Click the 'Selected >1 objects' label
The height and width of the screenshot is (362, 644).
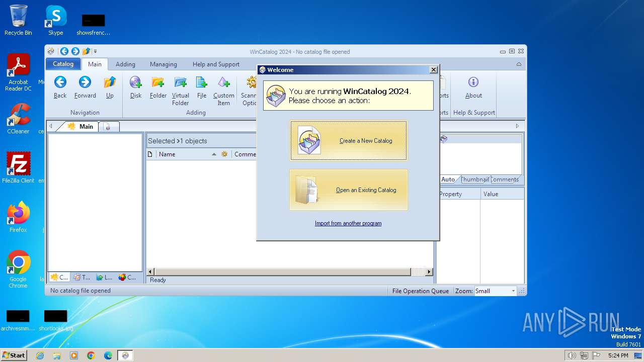[178, 141]
